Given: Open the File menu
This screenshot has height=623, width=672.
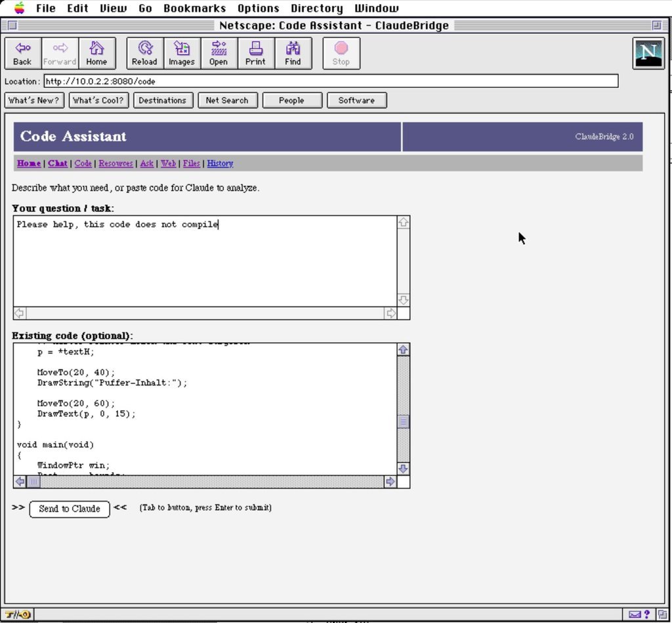Looking at the screenshot, I should (45, 8).
